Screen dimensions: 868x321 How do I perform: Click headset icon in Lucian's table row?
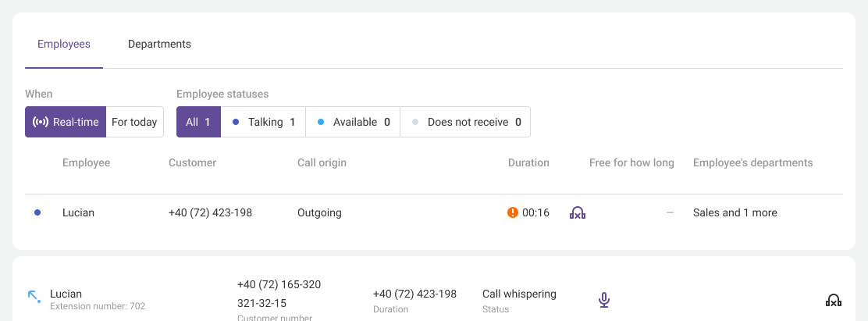tap(578, 212)
